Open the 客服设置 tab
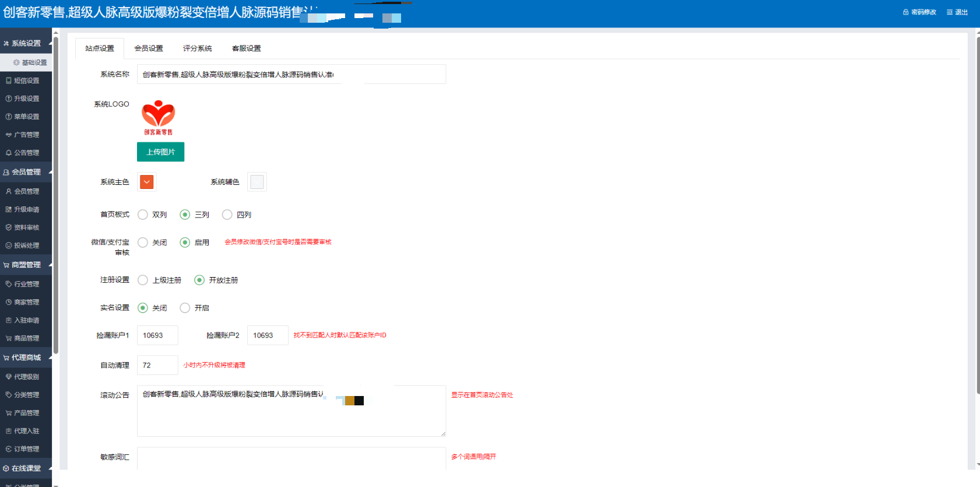The height and width of the screenshot is (487, 980). coord(246,48)
